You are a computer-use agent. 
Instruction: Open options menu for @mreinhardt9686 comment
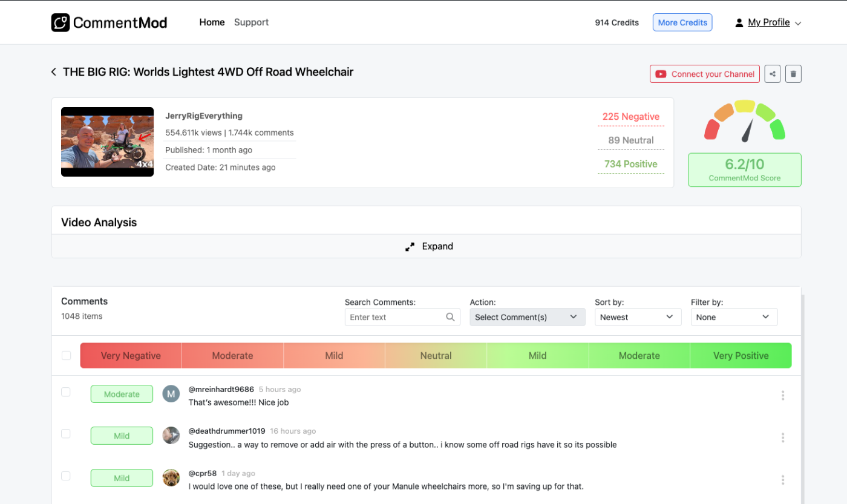782,395
